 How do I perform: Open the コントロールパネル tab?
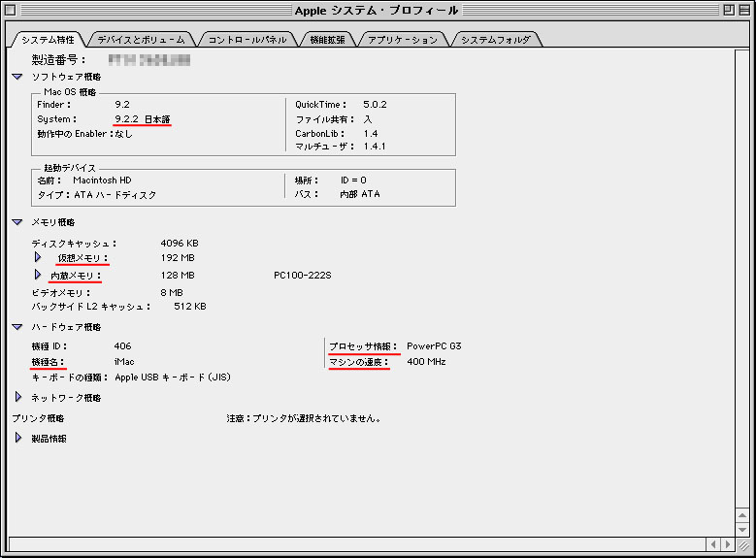pyautogui.click(x=247, y=40)
